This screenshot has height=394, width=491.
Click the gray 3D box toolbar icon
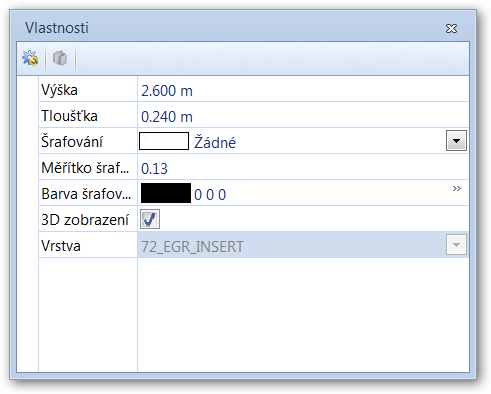(x=60, y=58)
